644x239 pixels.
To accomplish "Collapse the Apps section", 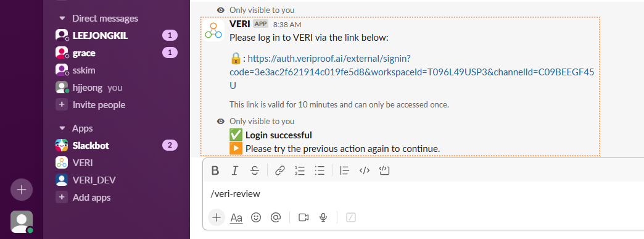I will click(62, 128).
